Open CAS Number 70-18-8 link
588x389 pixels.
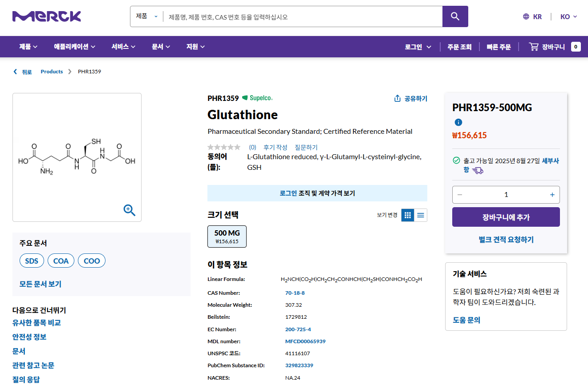[295, 293]
